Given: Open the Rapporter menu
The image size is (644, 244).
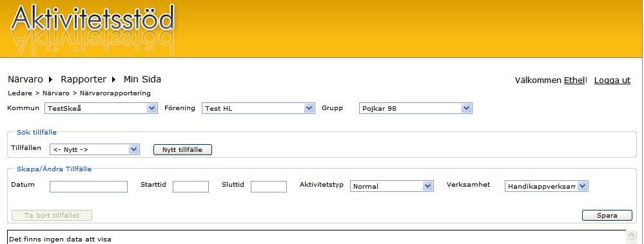Looking at the screenshot, I should click(83, 79).
